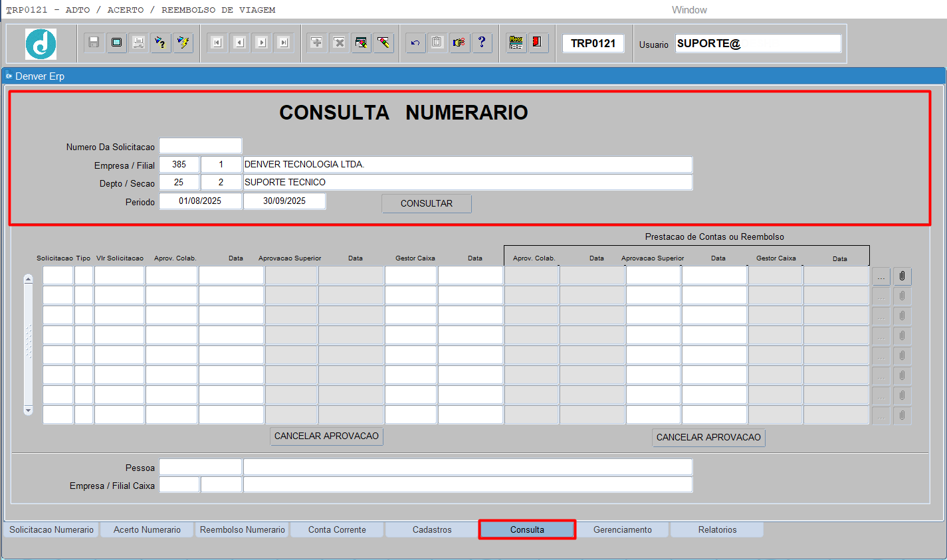Click left CANCELAR APROVACAO button
The width and height of the screenshot is (947, 560).
(x=326, y=436)
